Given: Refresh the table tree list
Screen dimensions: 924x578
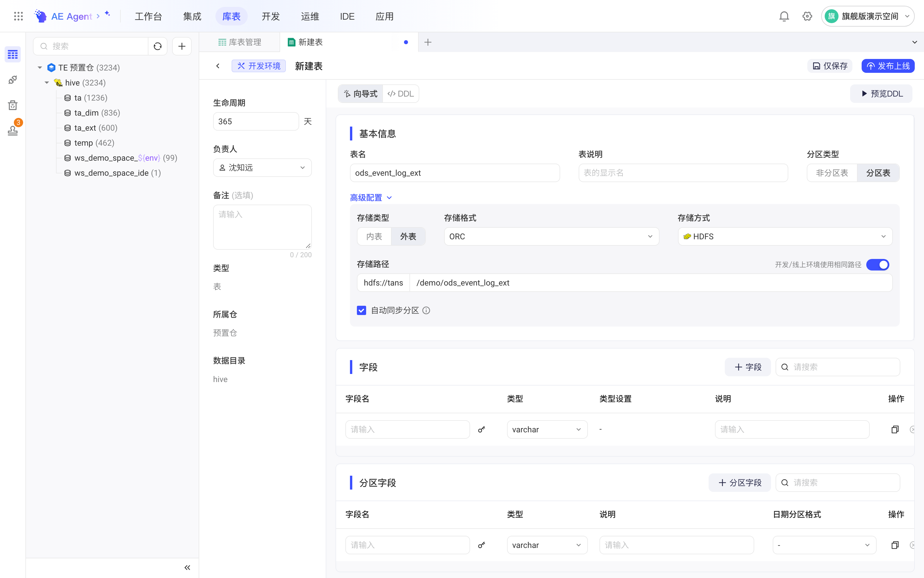Looking at the screenshot, I should 158,46.
